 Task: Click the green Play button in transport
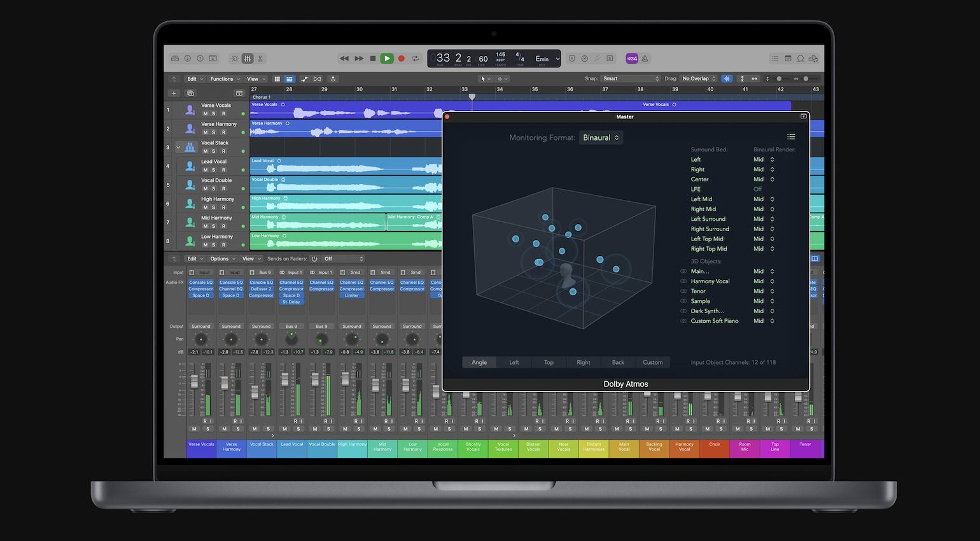pos(386,59)
